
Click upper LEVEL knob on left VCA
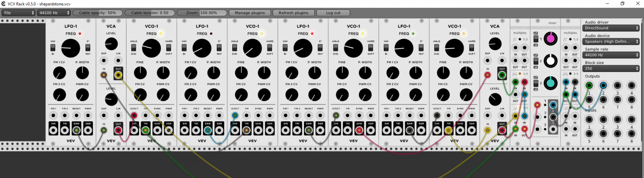click(x=111, y=43)
